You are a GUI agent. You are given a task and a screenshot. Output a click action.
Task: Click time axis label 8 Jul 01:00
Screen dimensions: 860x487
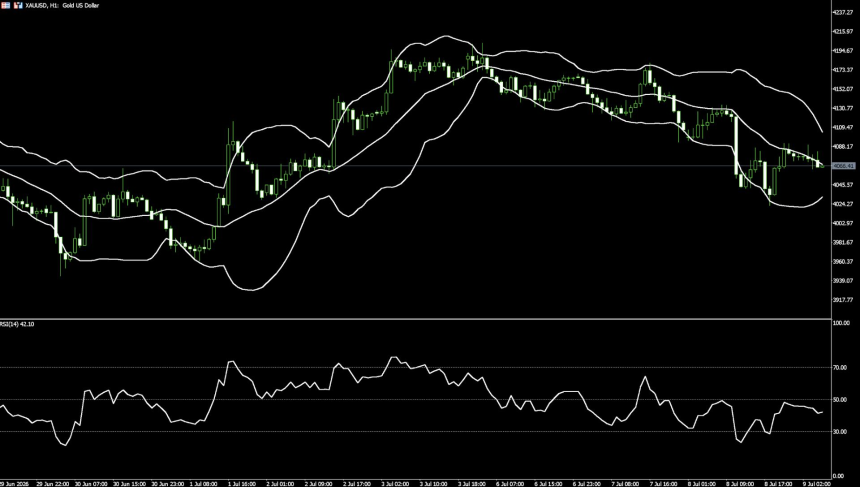point(702,484)
